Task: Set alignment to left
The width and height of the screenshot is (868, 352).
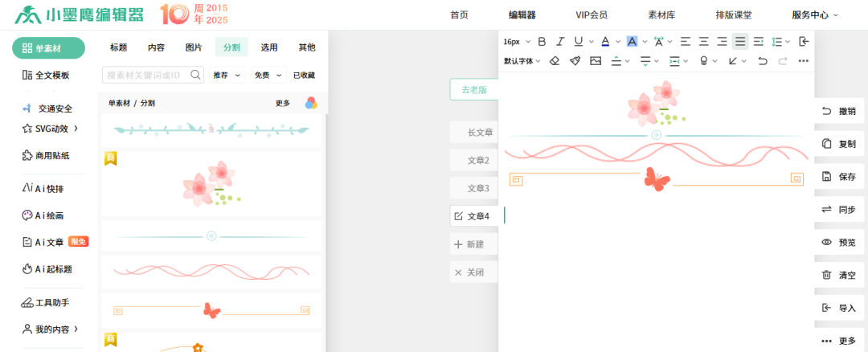Action: [686, 41]
